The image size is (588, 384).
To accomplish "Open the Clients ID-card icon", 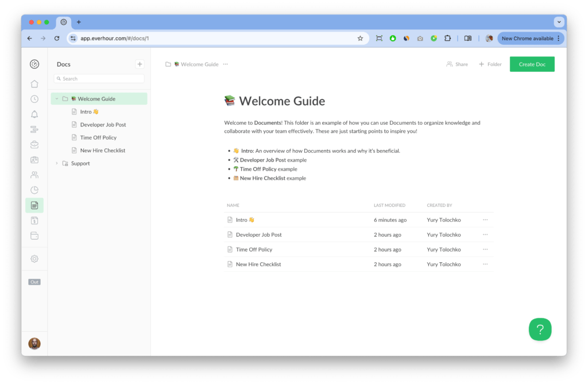I will (34, 160).
